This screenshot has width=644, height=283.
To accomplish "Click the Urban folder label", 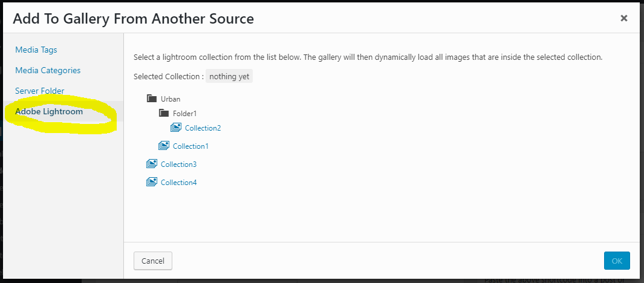I will point(171,99).
